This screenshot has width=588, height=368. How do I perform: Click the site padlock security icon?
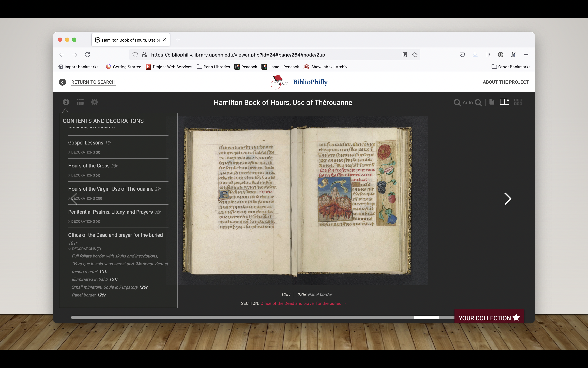[145, 55]
